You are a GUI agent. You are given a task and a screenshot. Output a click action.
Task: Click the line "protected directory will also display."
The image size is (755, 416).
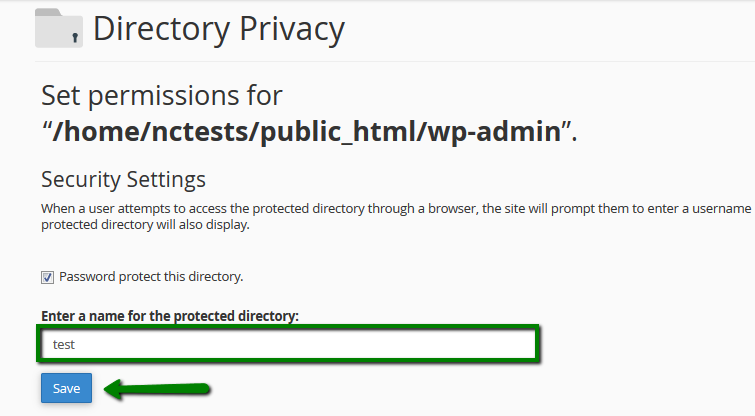point(145,224)
